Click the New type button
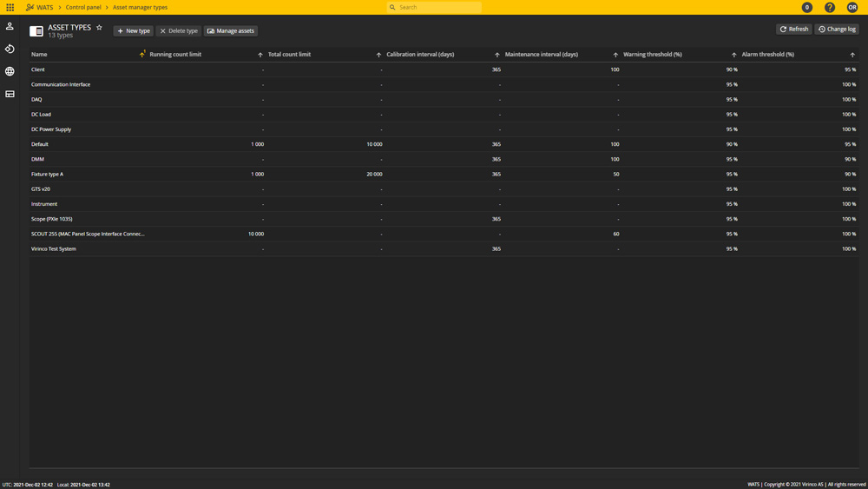Screen dimensions: 868x489 pos(134,30)
